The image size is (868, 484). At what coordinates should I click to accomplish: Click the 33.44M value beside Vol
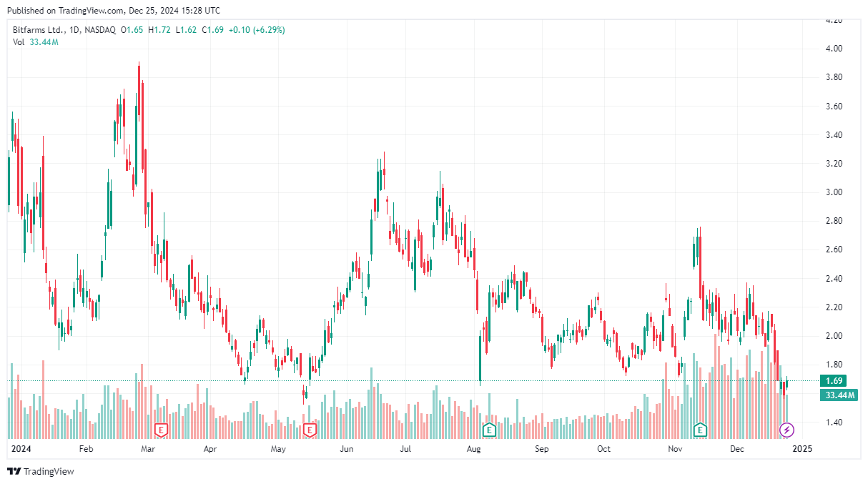[44, 42]
